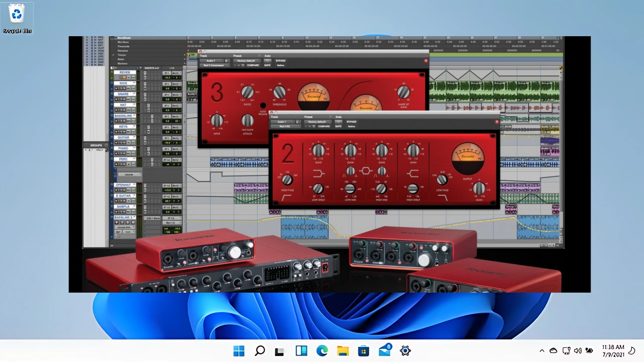Mute the BASSLINE 2 track
Image resolution: width=644 pixels, height=362 pixels.
tap(133, 222)
